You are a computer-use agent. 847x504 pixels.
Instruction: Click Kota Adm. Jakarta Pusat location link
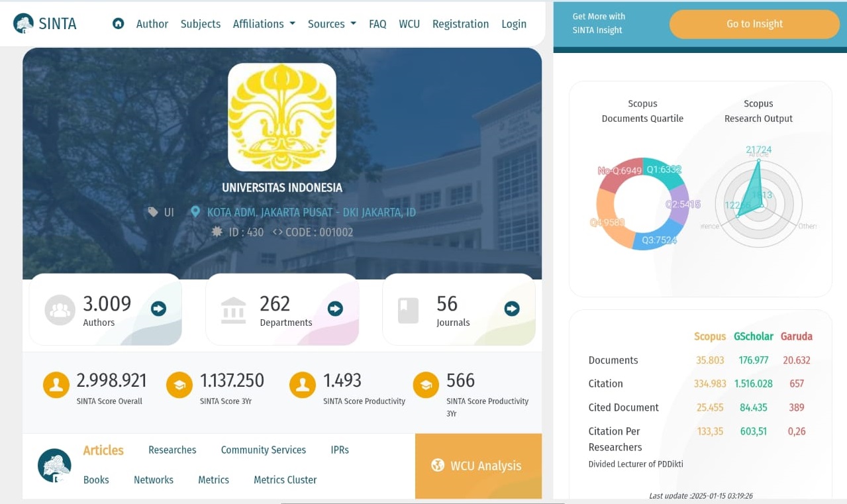(311, 212)
